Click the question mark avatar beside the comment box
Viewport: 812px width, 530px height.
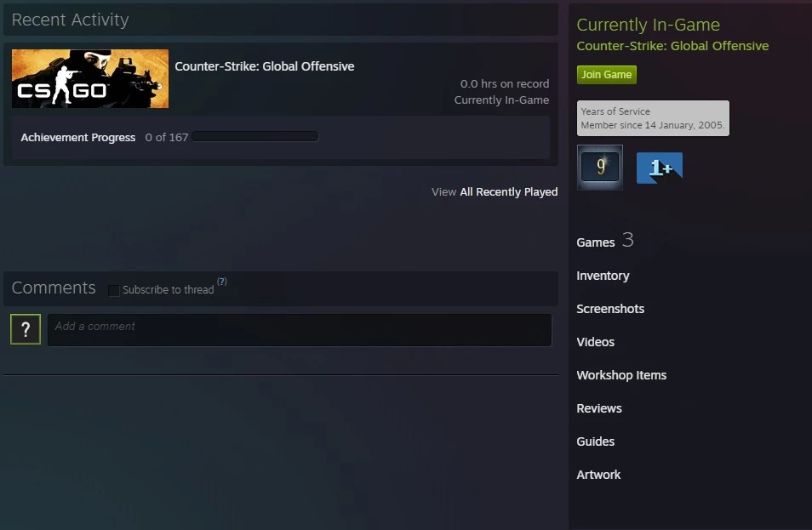[x=26, y=329]
